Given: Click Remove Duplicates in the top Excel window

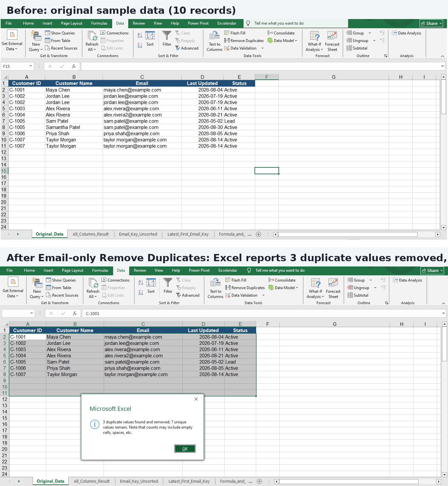Looking at the screenshot, I should coord(244,41).
